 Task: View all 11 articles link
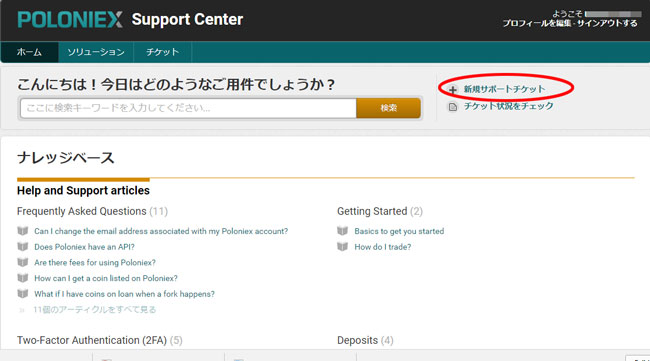(x=95, y=310)
